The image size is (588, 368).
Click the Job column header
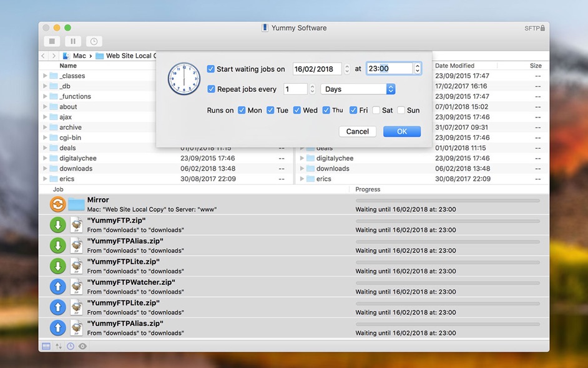coord(58,189)
